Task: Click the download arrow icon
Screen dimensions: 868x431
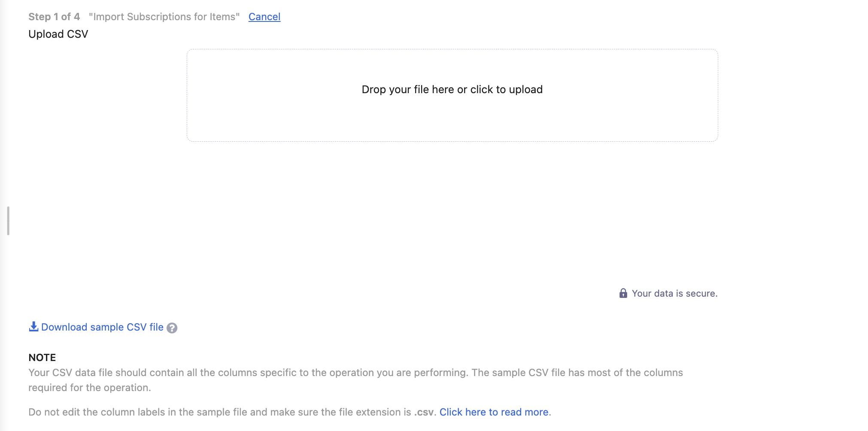Action: (33, 327)
